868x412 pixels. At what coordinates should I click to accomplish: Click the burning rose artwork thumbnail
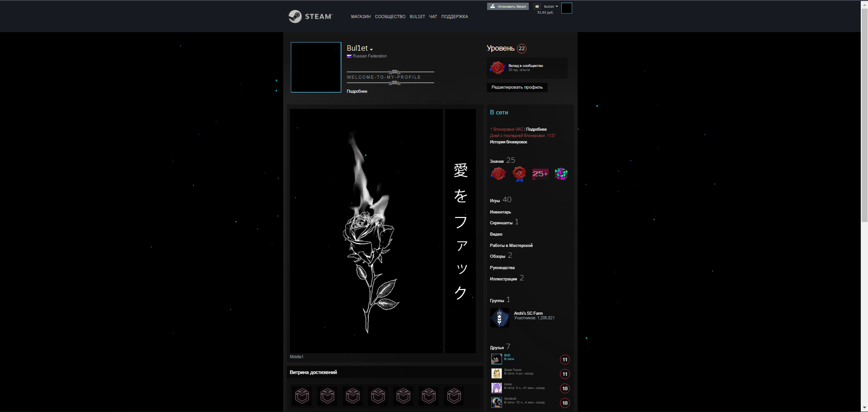pos(366,231)
